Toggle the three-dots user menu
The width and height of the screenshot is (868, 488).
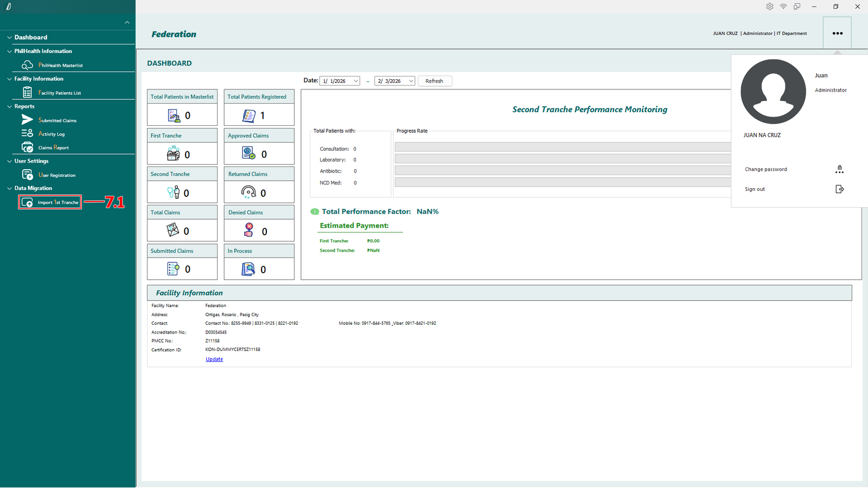click(837, 33)
